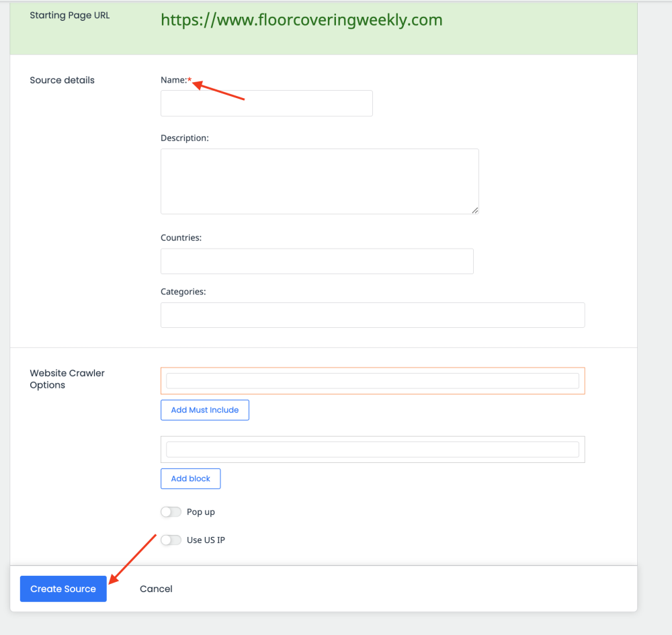Focus the block pattern input field

click(372, 449)
